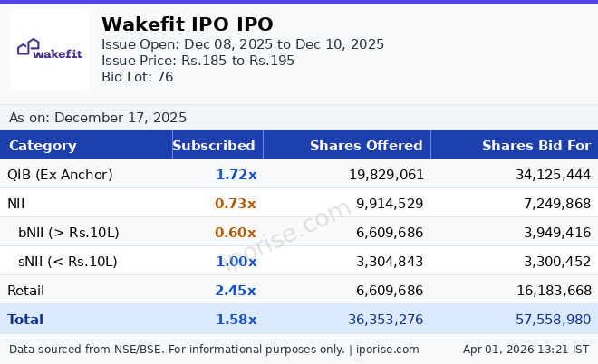Select the QIB (Ex Anchor) row label

tap(60, 175)
